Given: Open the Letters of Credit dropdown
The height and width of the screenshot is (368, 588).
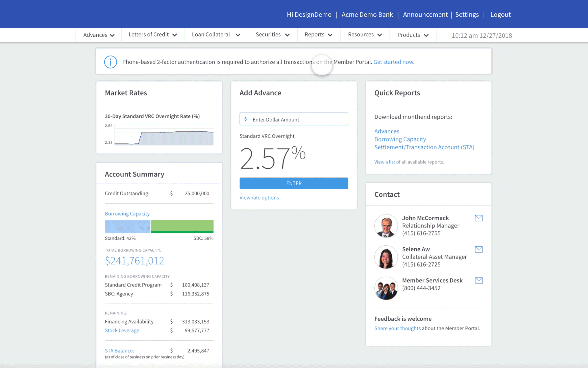Looking at the screenshot, I should coord(153,35).
